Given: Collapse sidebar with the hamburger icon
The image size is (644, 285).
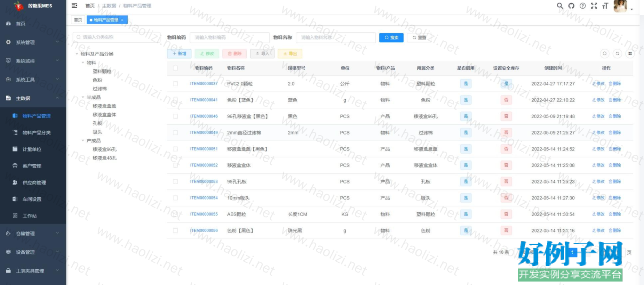Looking at the screenshot, I should pyautogui.click(x=74, y=6).
